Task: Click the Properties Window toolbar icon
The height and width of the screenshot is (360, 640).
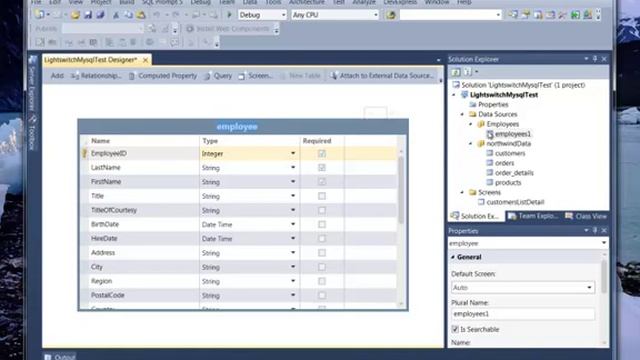Action: tap(526, 15)
